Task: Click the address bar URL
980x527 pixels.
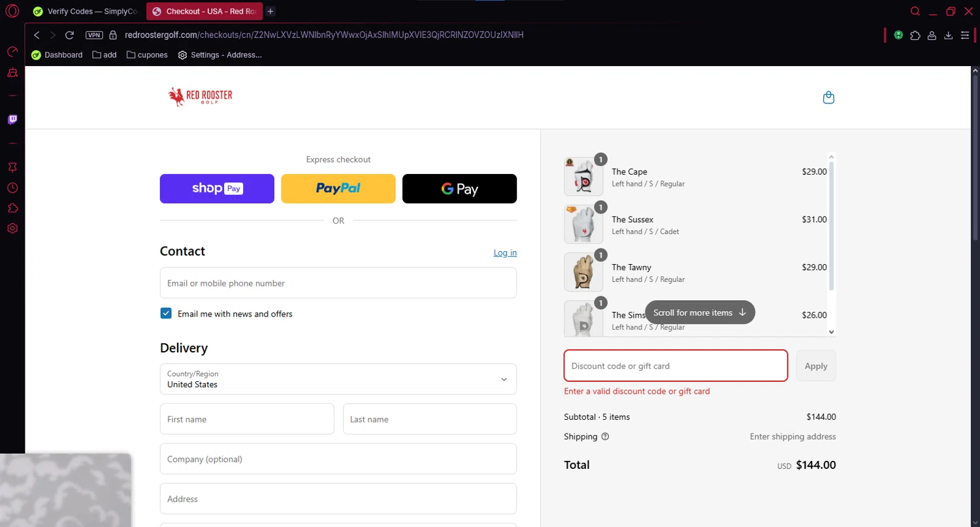Action: point(324,35)
